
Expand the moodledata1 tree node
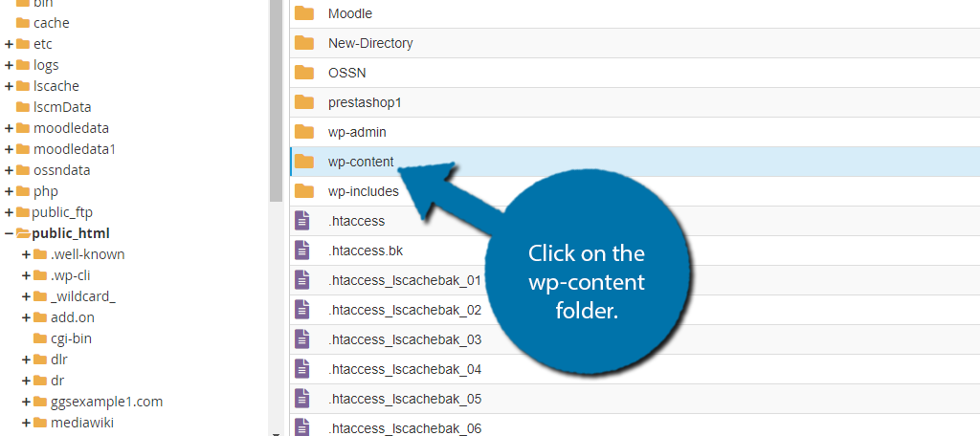coord(9,150)
